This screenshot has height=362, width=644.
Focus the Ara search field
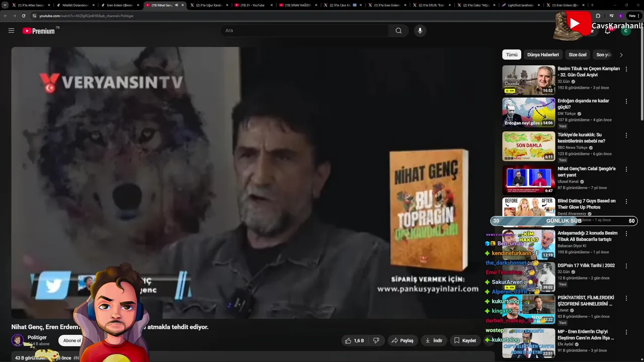pos(304,31)
